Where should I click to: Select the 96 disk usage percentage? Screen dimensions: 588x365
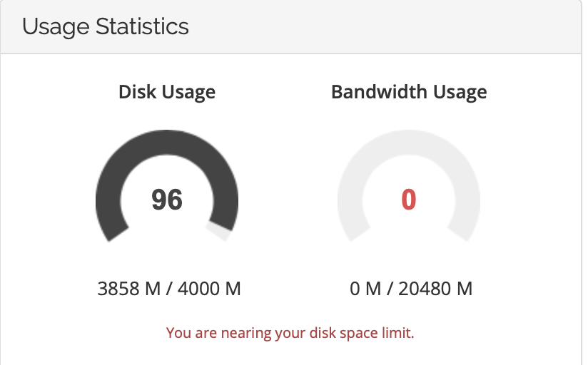point(167,200)
